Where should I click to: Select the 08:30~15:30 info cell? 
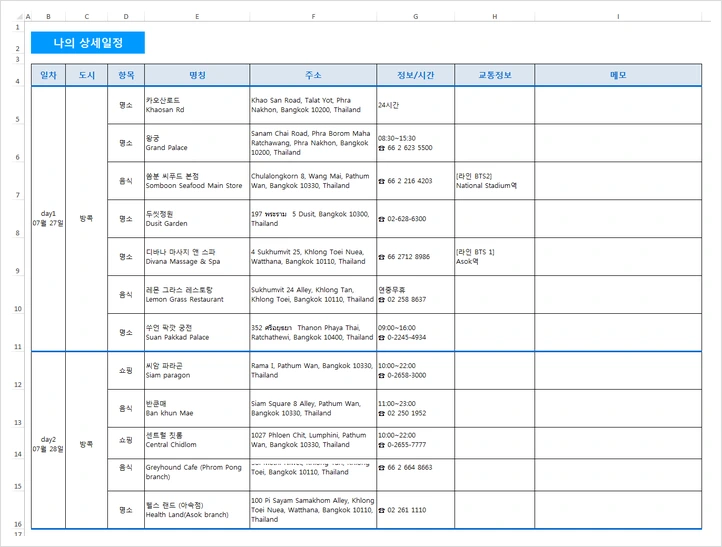415,143
